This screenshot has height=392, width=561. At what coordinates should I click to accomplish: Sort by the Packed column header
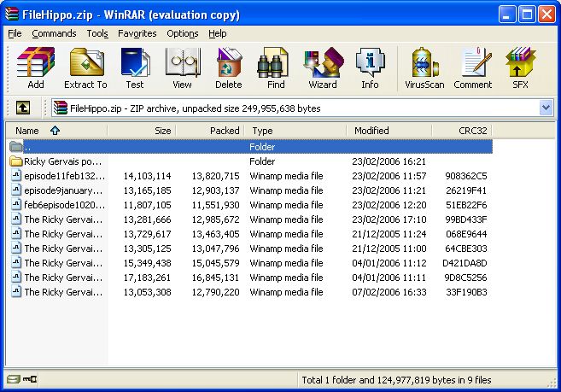tap(210, 131)
